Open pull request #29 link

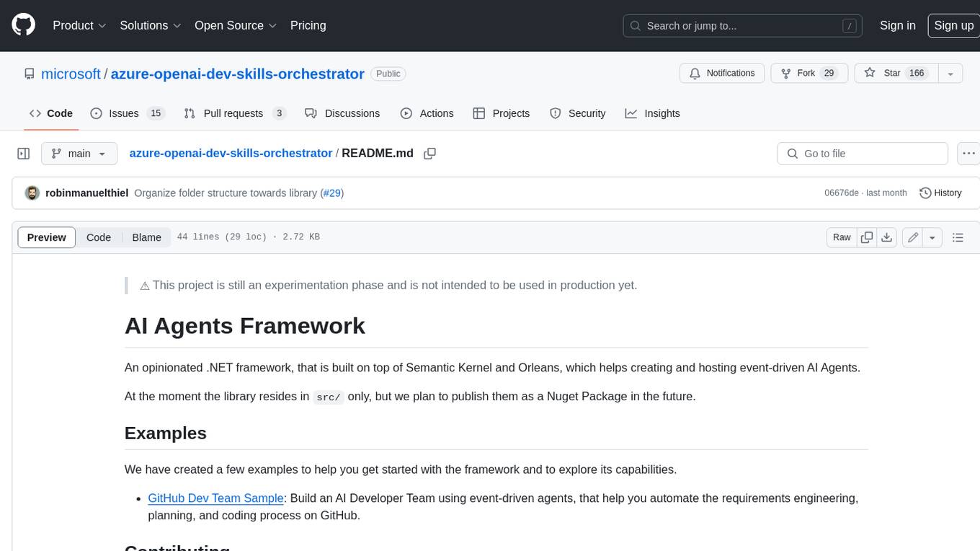pyautogui.click(x=332, y=193)
